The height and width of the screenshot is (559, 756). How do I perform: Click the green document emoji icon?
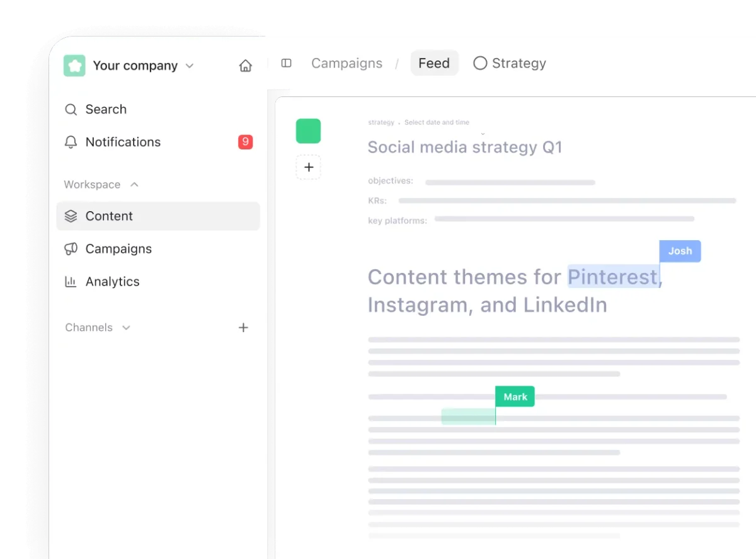(308, 131)
